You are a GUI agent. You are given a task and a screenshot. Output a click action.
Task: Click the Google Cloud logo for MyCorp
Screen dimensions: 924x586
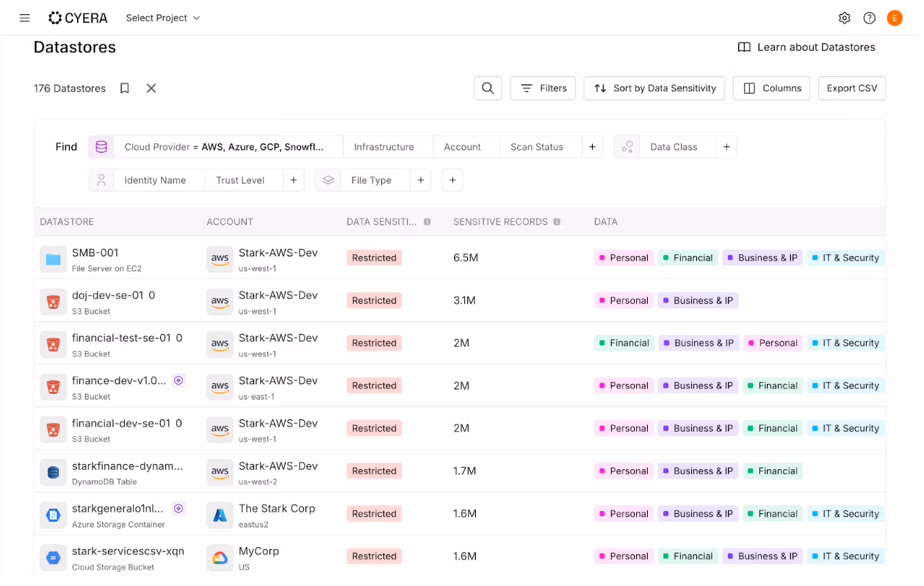tap(220, 557)
